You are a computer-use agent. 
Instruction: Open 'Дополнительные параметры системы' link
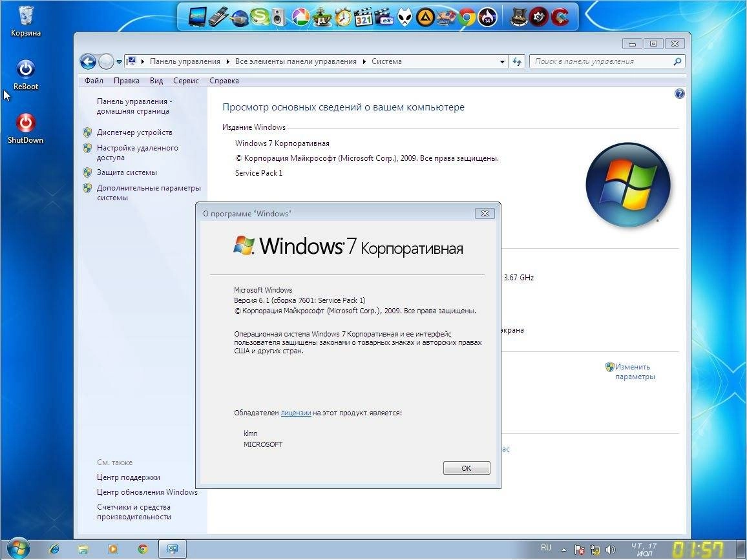pos(149,192)
